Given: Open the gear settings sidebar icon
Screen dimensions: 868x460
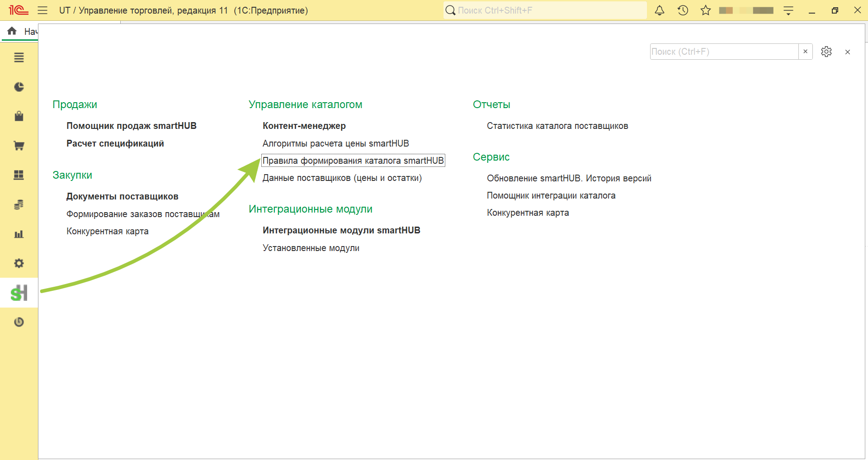Looking at the screenshot, I should click(19, 263).
